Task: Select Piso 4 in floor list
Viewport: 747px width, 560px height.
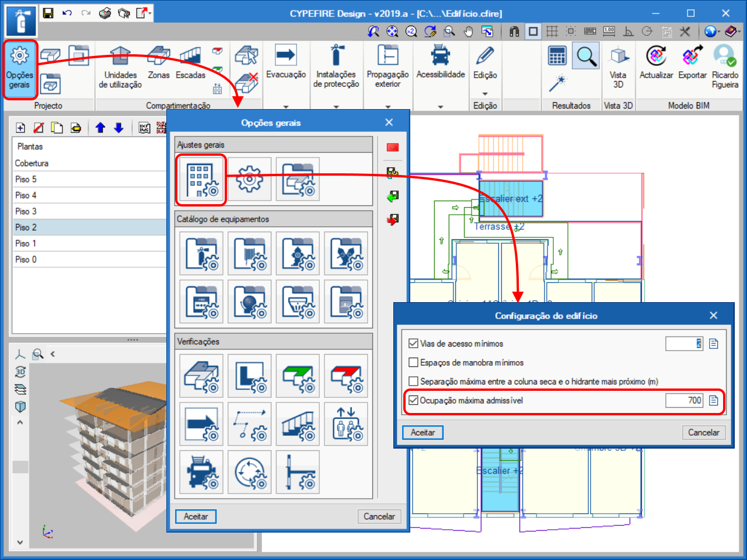Action: coord(89,195)
